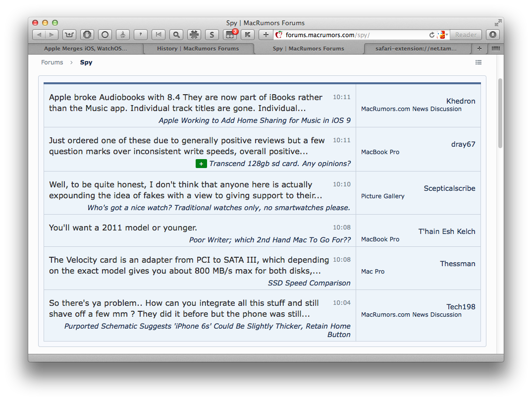Click post text 'You'll want a 2011 model or younger.'

click(x=123, y=228)
